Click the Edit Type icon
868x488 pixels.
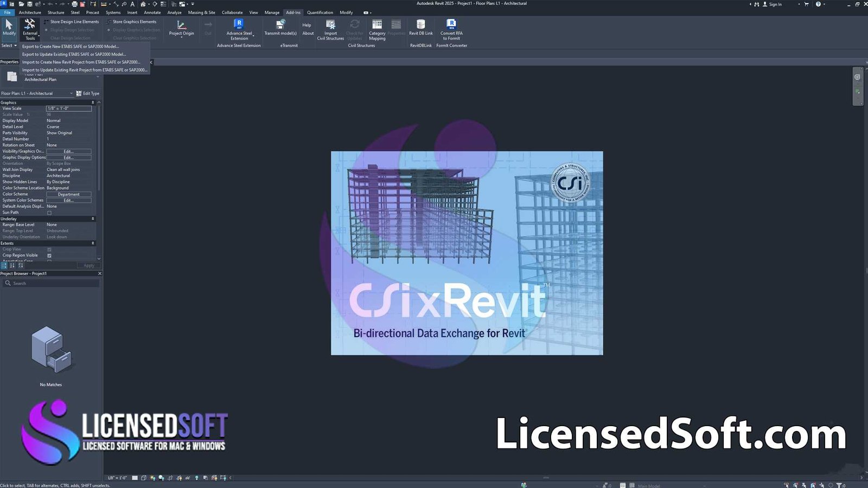tap(79, 93)
